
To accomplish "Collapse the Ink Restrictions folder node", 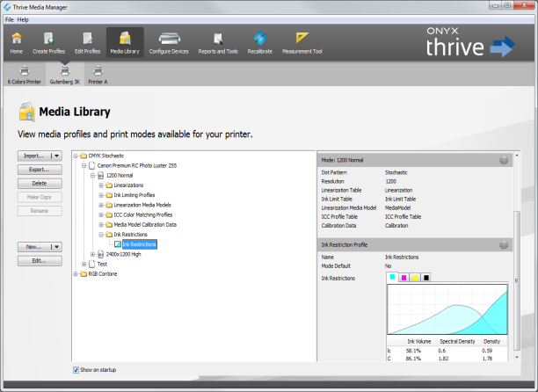I will [x=101, y=235].
